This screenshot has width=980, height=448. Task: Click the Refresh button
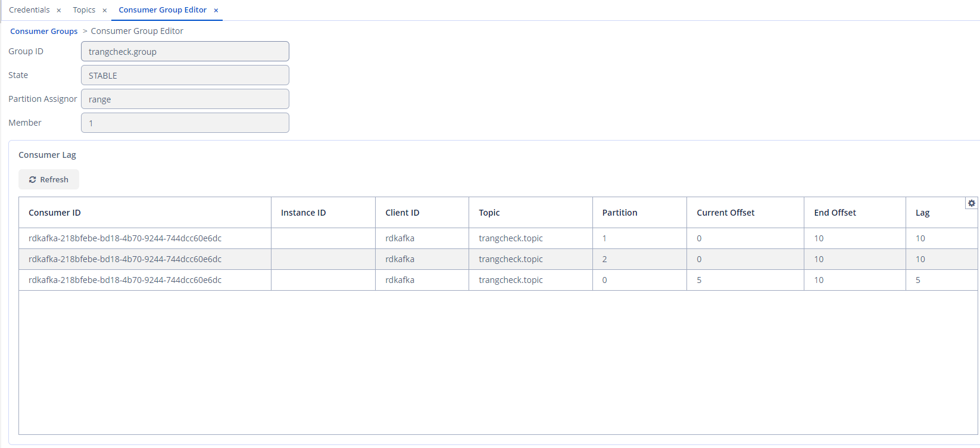click(x=49, y=179)
